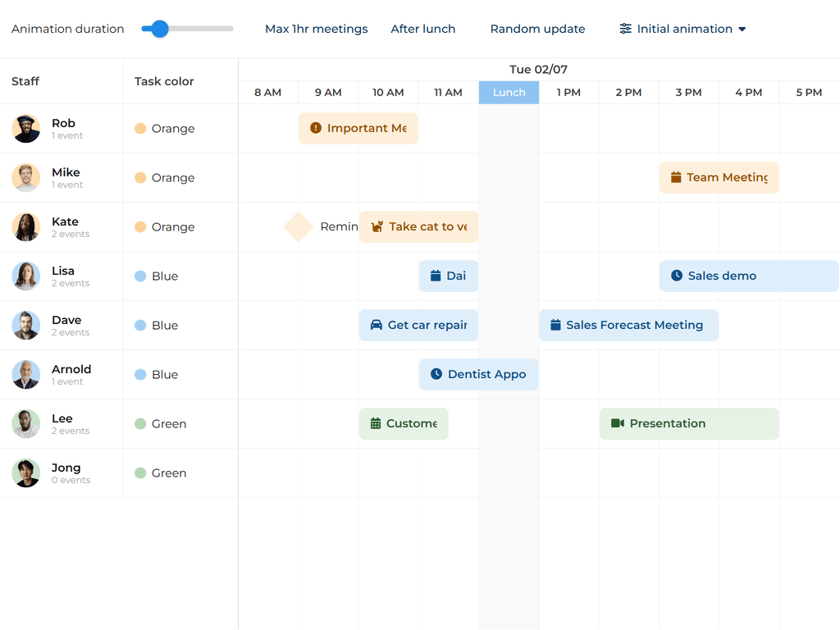
Task: Open the Initial animation dropdown arrow
Action: (742, 29)
